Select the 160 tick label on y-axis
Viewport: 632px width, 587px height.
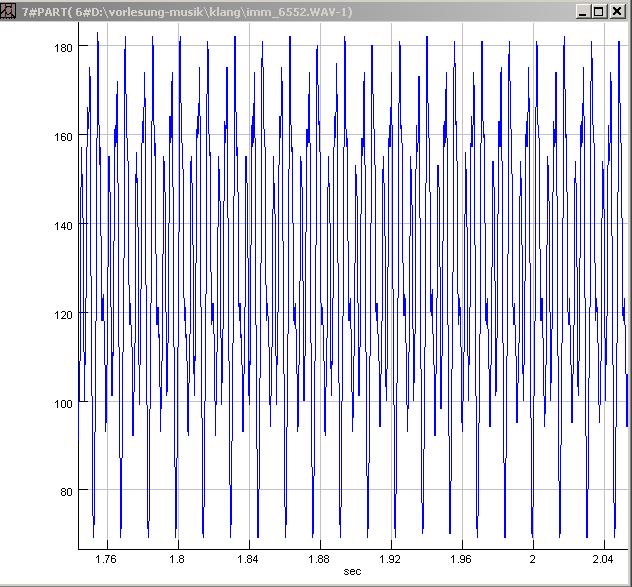(63, 136)
